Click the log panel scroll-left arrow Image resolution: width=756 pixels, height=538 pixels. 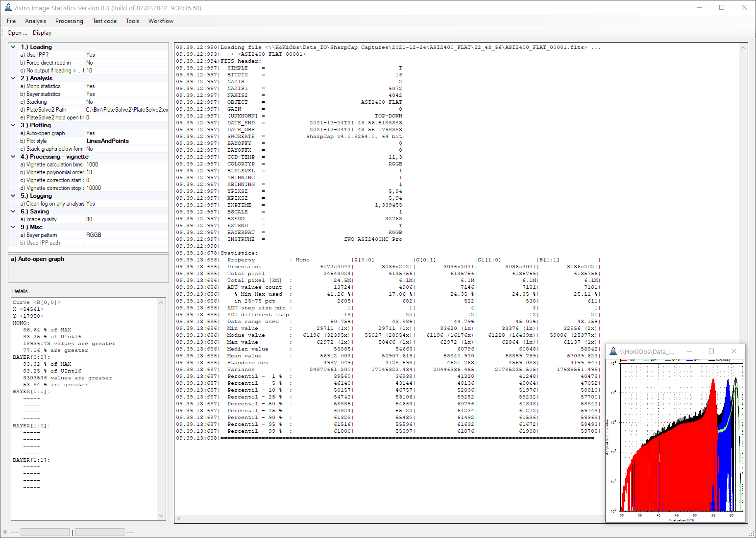[179, 518]
